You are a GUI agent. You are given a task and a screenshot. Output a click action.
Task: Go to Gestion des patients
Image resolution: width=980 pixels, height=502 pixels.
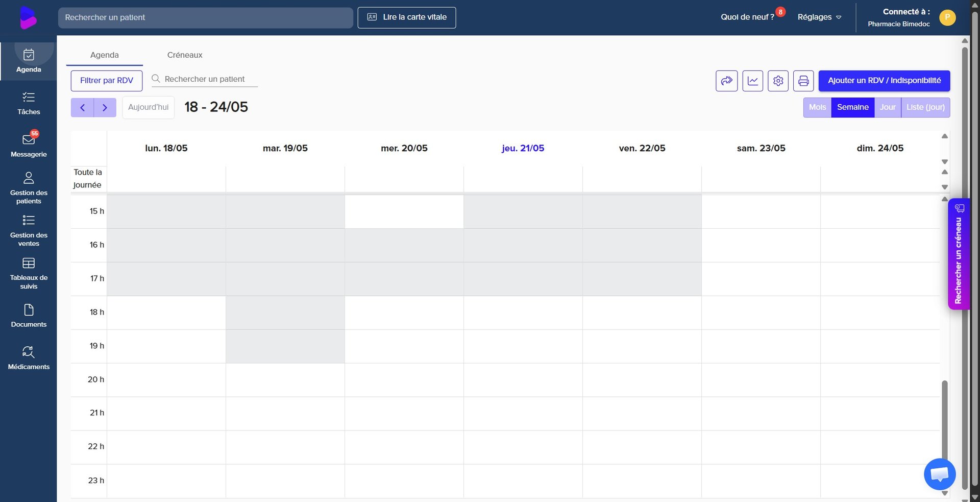coord(29,188)
